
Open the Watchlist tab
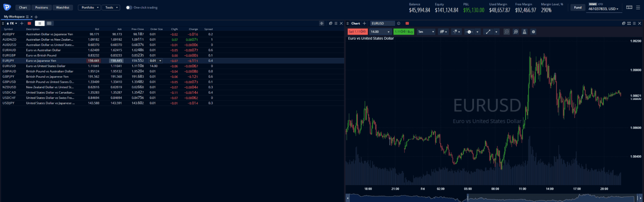(62, 7)
